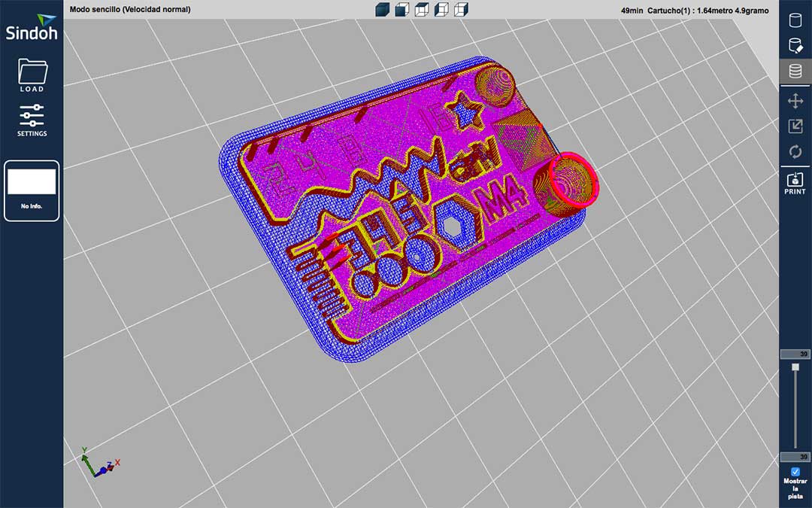Click the No Info. printer status panel

click(x=32, y=190)
